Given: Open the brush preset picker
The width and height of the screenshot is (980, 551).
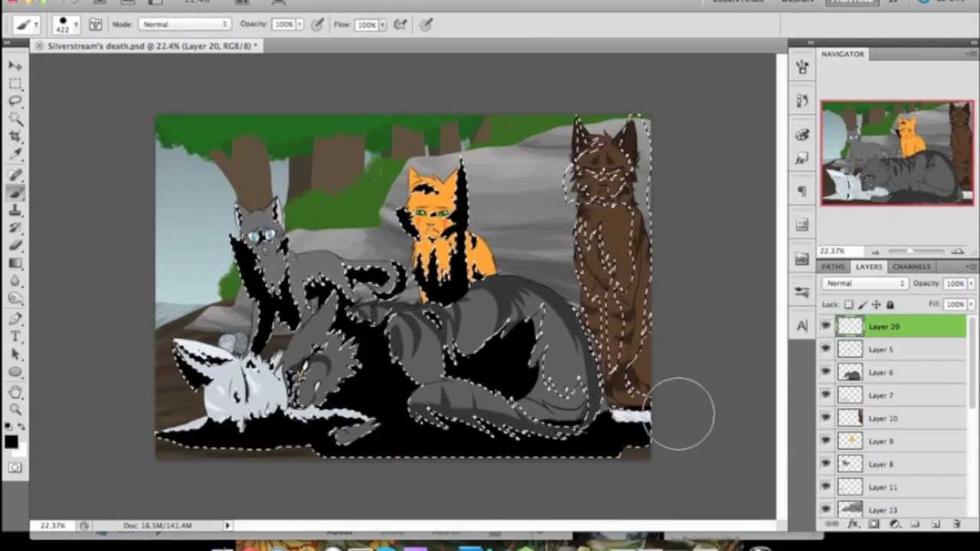Looking at the screenshot, I should (x=67, y=24).
